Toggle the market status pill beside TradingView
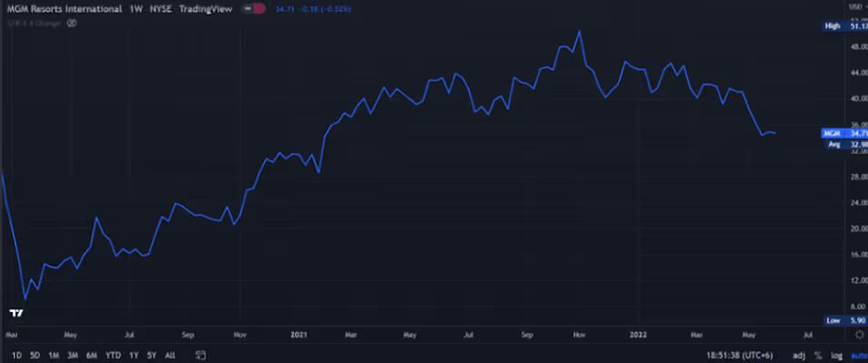This screenshot has height=363, width=868. [x=254, y=9]
